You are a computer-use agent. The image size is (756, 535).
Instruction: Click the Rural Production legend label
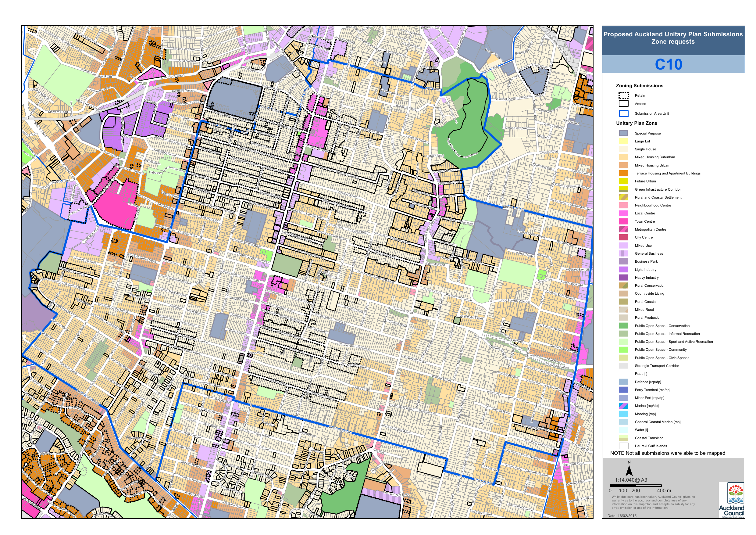[648, 318]
